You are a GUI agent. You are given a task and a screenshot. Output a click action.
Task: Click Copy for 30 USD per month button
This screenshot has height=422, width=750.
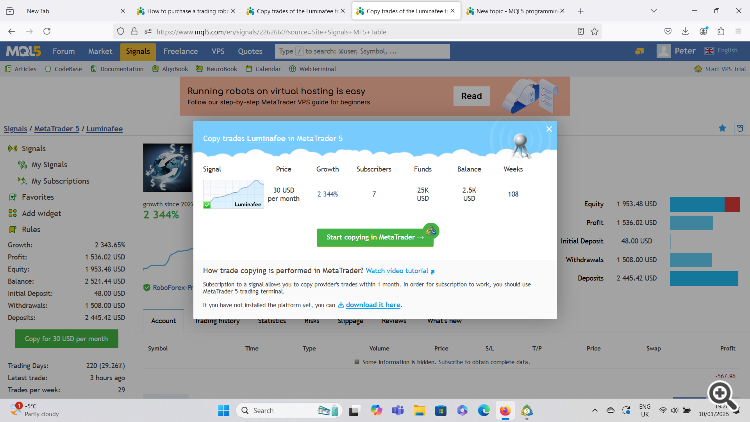click(66, 339)
